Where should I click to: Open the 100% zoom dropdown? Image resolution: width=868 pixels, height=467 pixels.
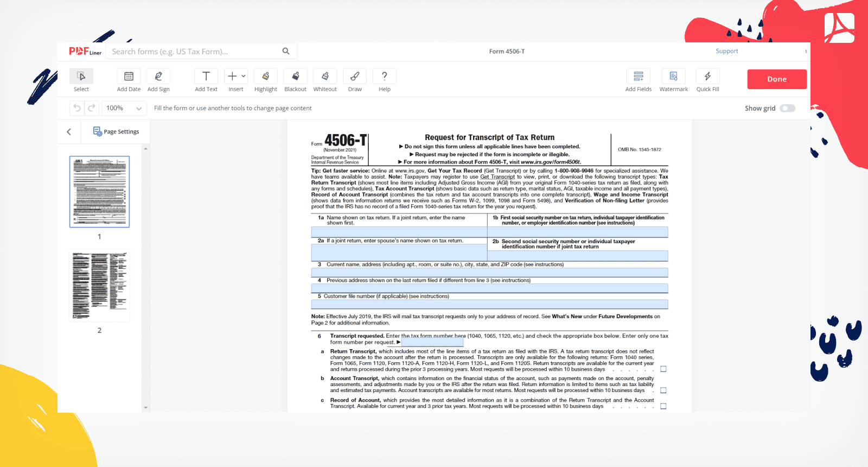124,108
